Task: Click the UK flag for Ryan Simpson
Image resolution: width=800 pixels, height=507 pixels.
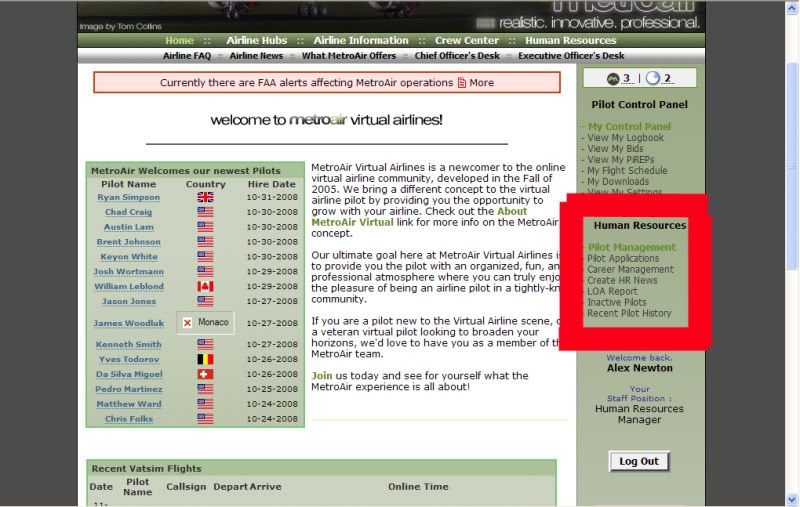Action: [x=205, y=197]
